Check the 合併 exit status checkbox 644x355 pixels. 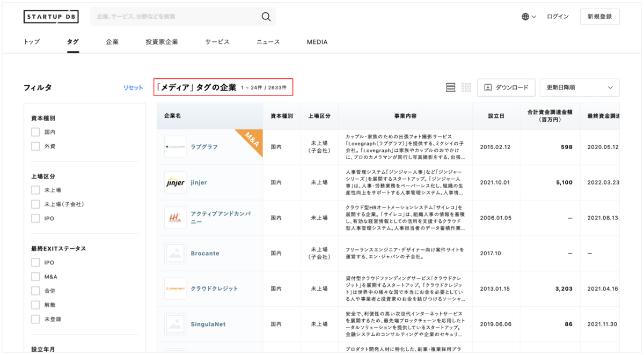35,291
